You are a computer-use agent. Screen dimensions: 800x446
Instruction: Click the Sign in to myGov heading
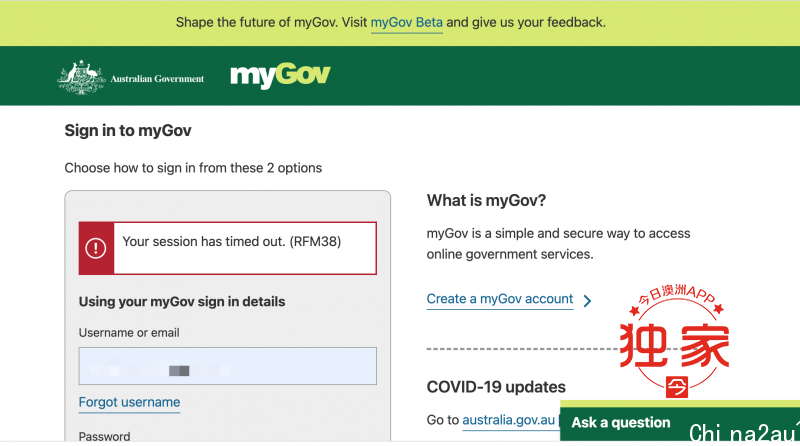click(x=128, y=131)
